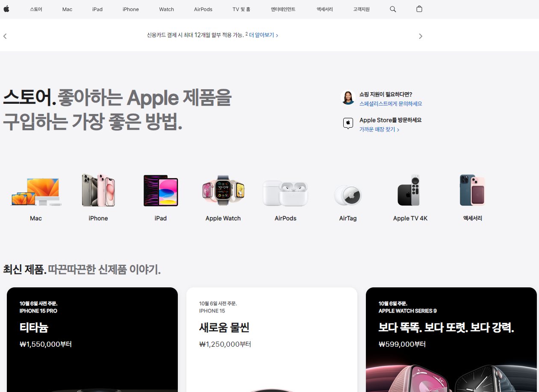Image resolution: width=539 pixels, height=392 pixels.
Task: Click 스페셜리스트에게 문의하세요 link
Action: 391,104
